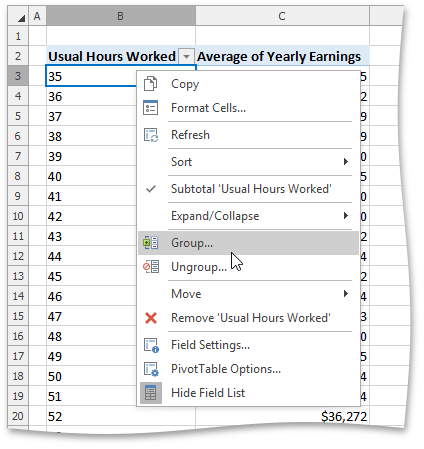The width and height of the screenshot is (424, 449).
Task: Select the Ungroup... menu entry
Action: click(248, 267)
